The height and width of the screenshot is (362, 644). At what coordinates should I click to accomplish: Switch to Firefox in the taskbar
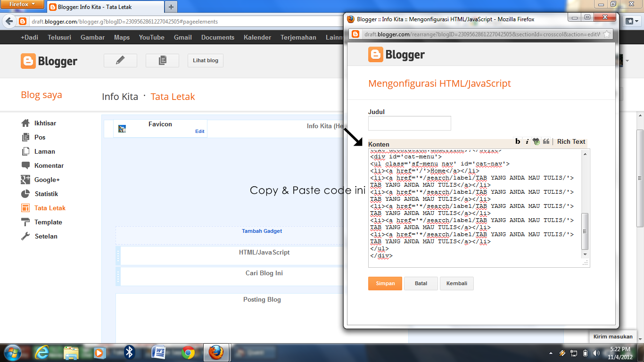pyautogui.click(x=216, y=353)
